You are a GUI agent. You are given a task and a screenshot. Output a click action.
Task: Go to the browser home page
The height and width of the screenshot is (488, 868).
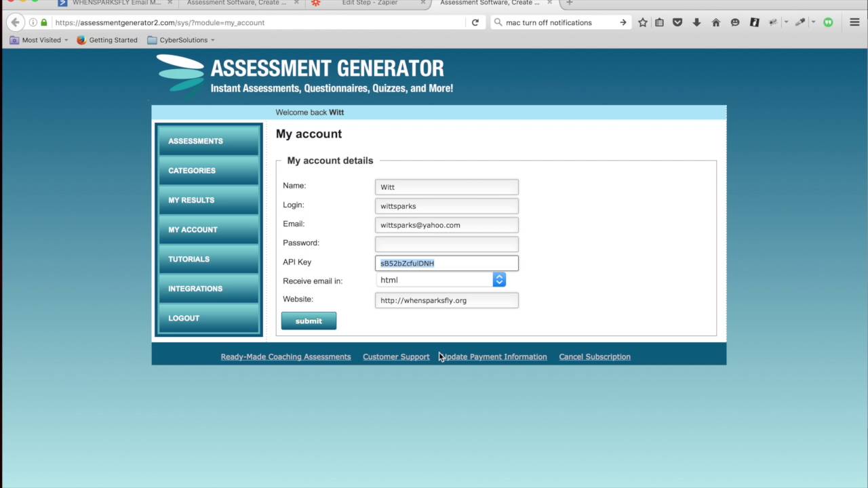click(715, 22)
